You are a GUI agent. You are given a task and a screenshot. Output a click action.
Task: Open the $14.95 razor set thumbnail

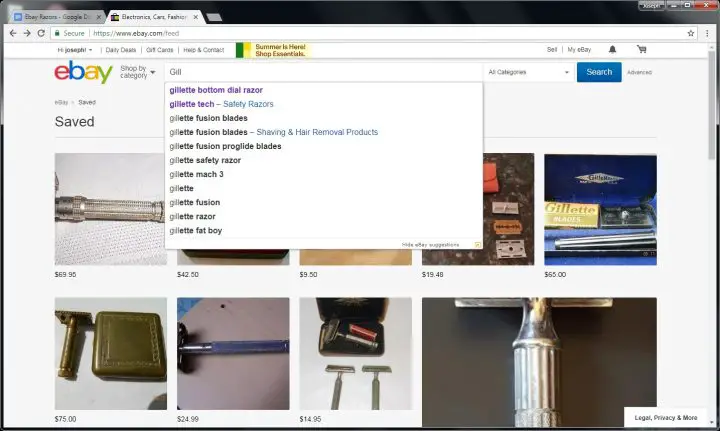tap(355, 353)
